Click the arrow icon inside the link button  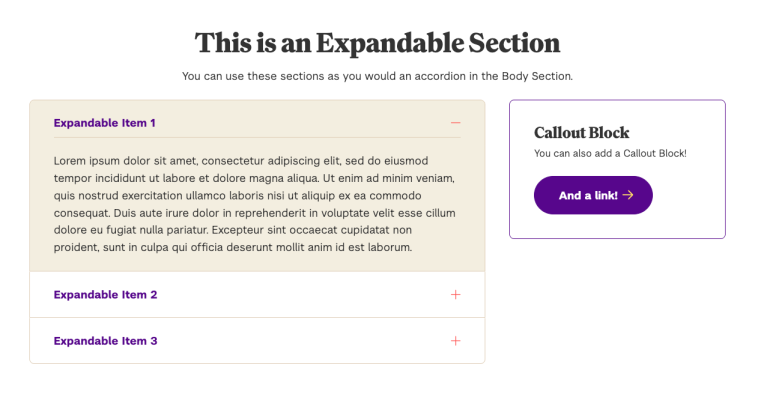[628, 195]
